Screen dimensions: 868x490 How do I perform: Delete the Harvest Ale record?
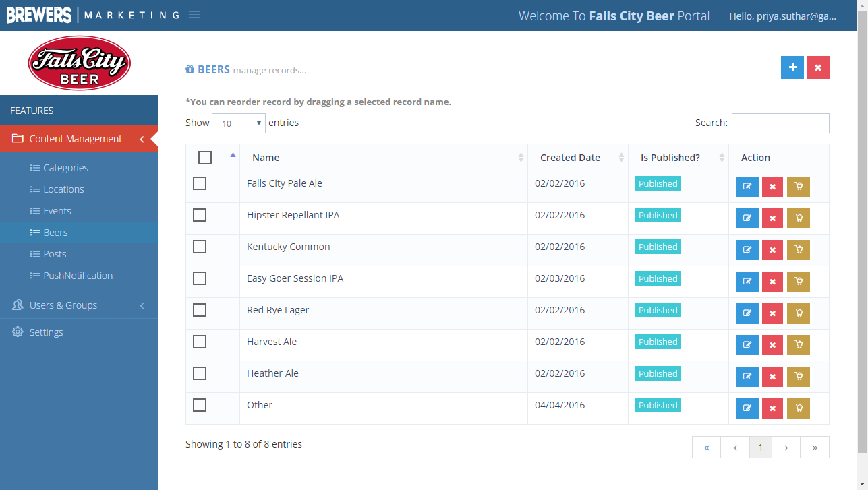tap(772, 345)
